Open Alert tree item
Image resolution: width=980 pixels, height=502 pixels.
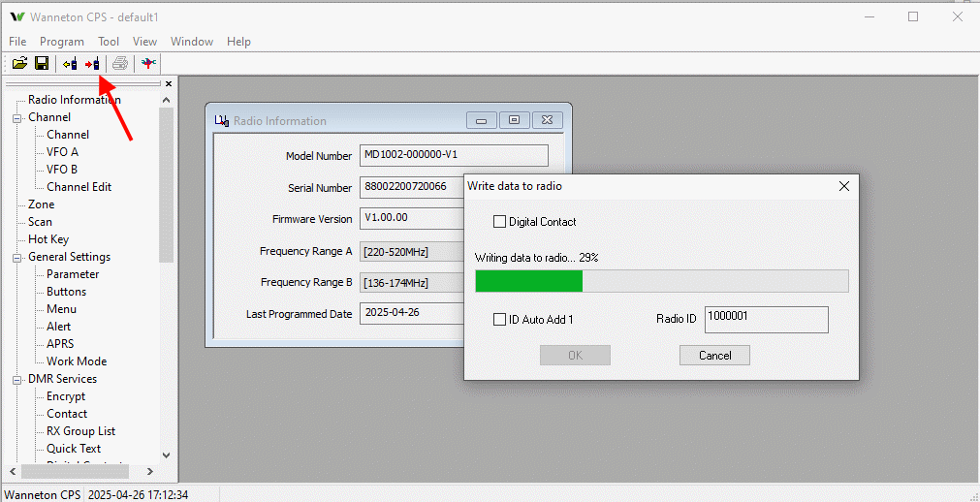pyautogui.click(x=59, y=327)
